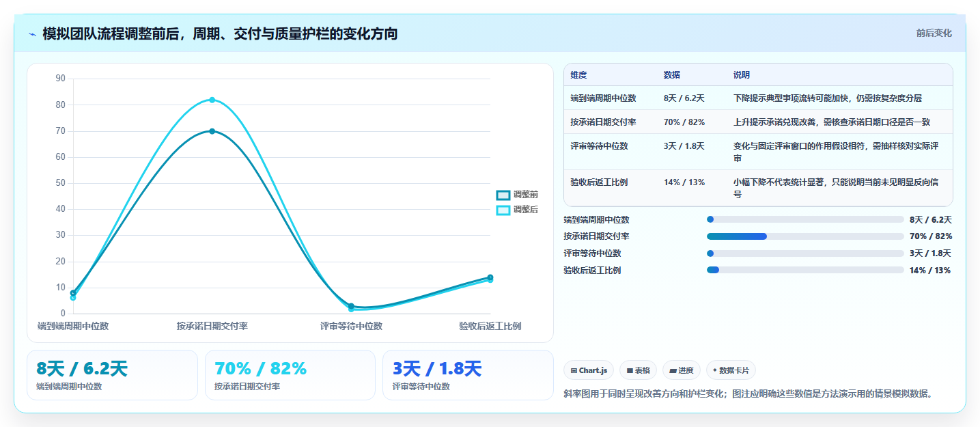Image resolution: width=980 pixels, height=427 pixels.
Task: Click the dashboard title 模拟团队流程调整前后
Action: tap(220, 33)
